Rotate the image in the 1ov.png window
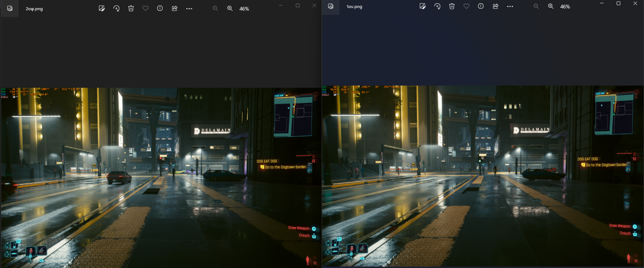 [x=437, y=6]
